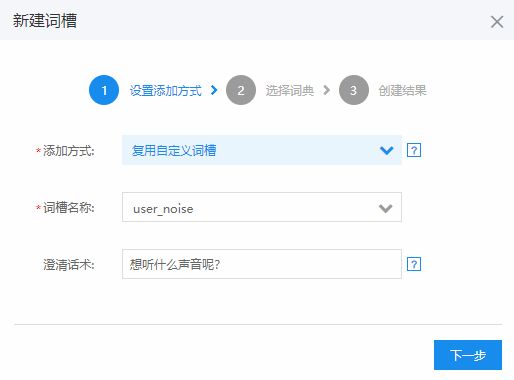Show help for 添加方式 option
The image size is (514, 380).
pos(414,150)
